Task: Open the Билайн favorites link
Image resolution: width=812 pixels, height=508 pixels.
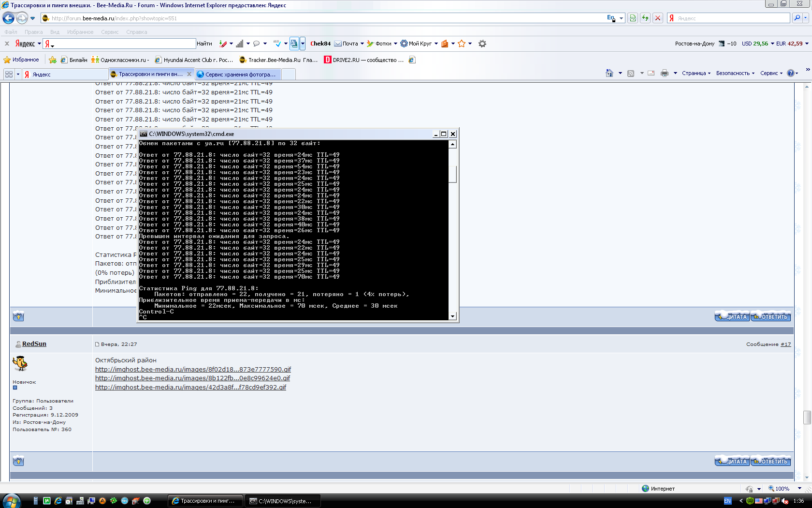Action: click(74, 60)
